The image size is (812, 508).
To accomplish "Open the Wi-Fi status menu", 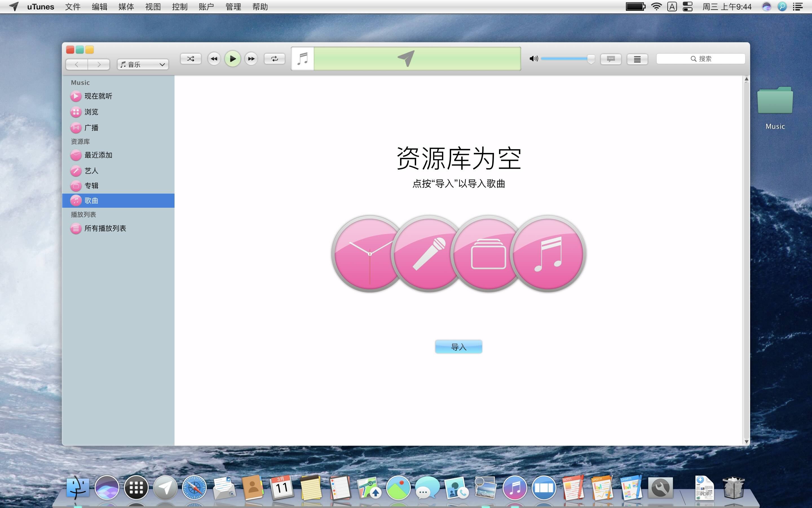I will pos(656,6).
